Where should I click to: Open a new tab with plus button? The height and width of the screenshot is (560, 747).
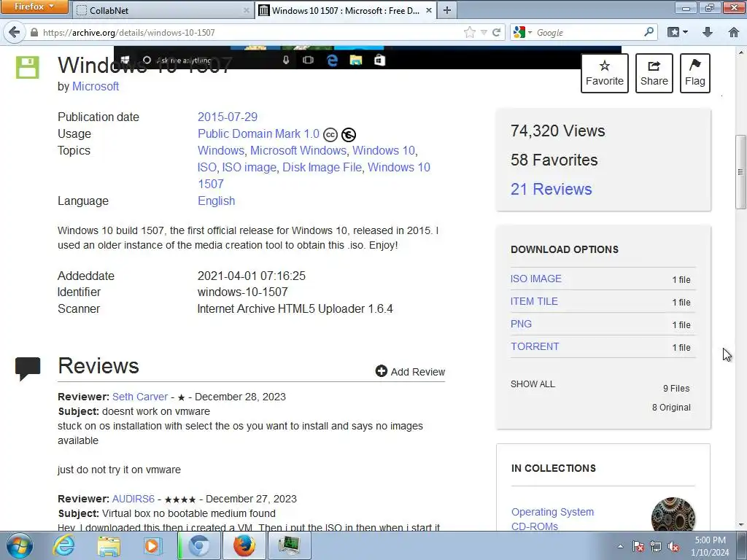coord(447,10)
